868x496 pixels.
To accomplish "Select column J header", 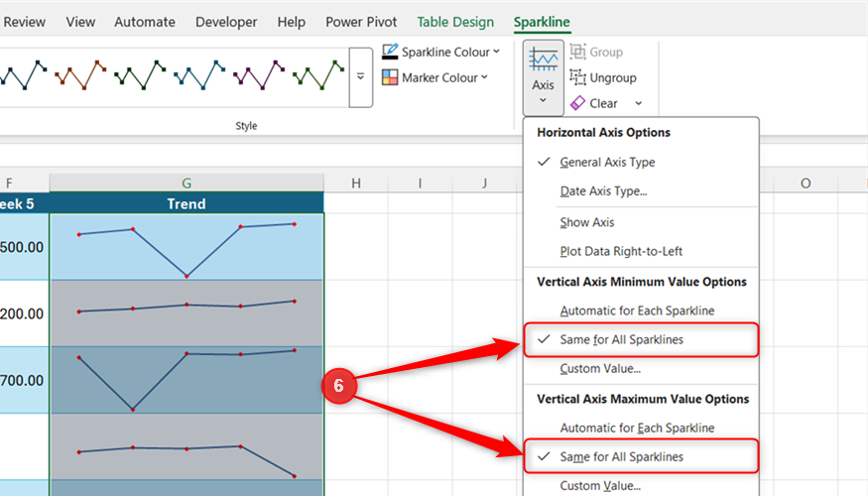I will click(484, 183).
